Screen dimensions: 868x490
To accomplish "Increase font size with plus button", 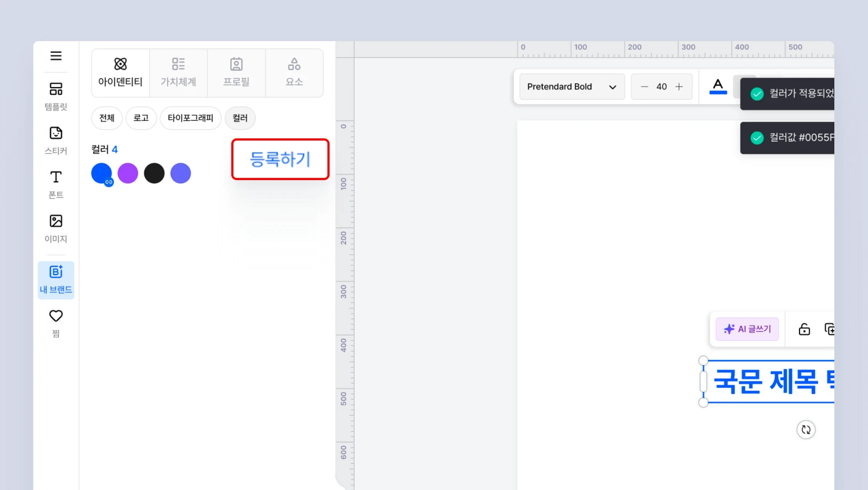I will coord(679,87).
